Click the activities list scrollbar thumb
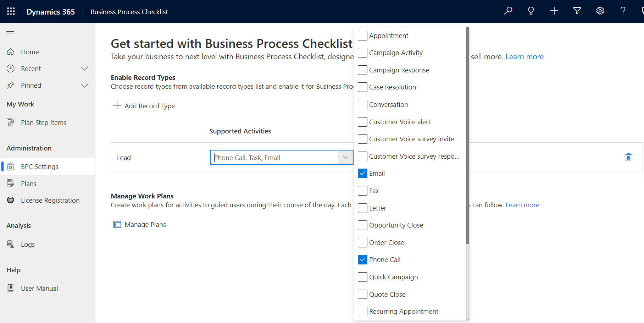Image resolution: width=644 pixels, height=323 pixels. [x=467, y=136]
